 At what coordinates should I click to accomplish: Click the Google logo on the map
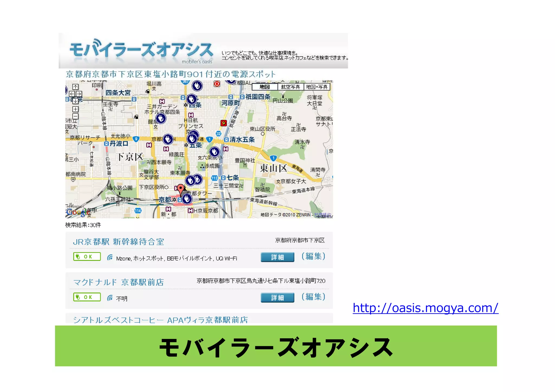point(78,212)
